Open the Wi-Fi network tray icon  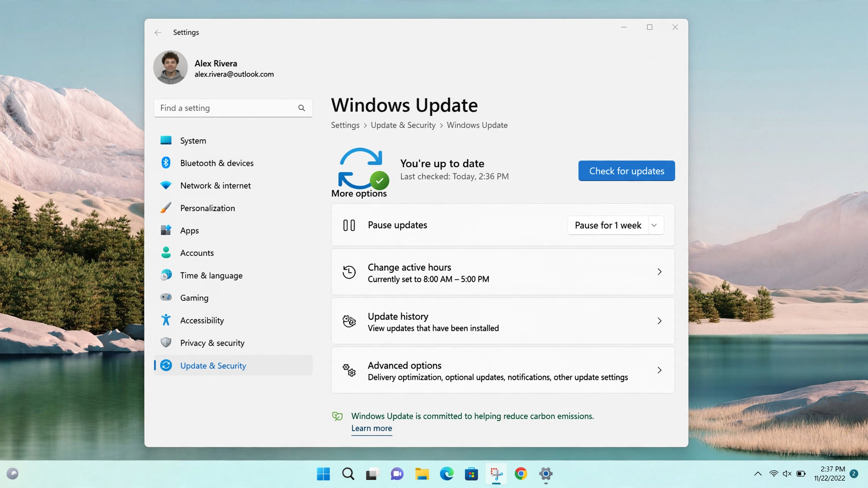773,474
